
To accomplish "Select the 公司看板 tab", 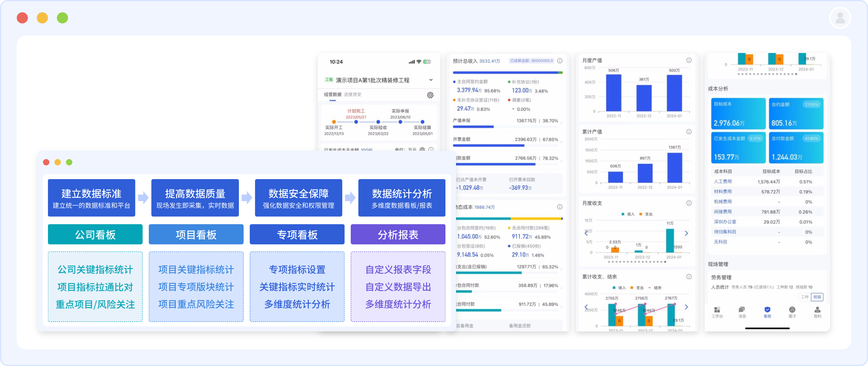I will tap(95, 234).
